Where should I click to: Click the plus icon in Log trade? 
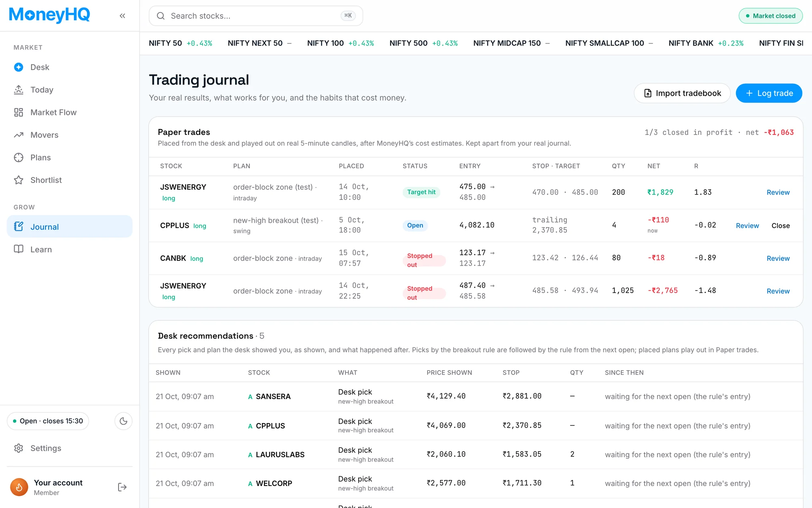coord(749,93)
